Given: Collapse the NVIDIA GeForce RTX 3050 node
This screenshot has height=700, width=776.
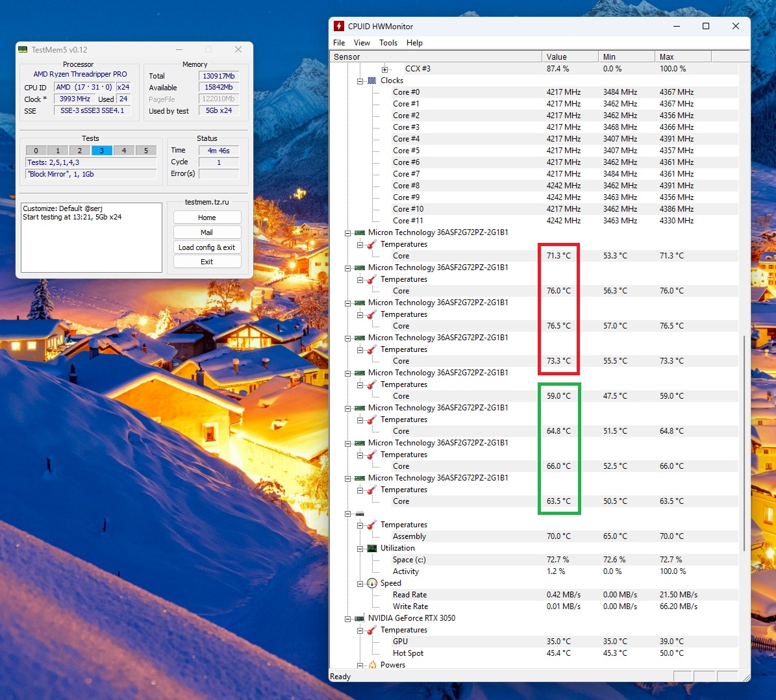Looking at the screenshot, I should 347,619.
